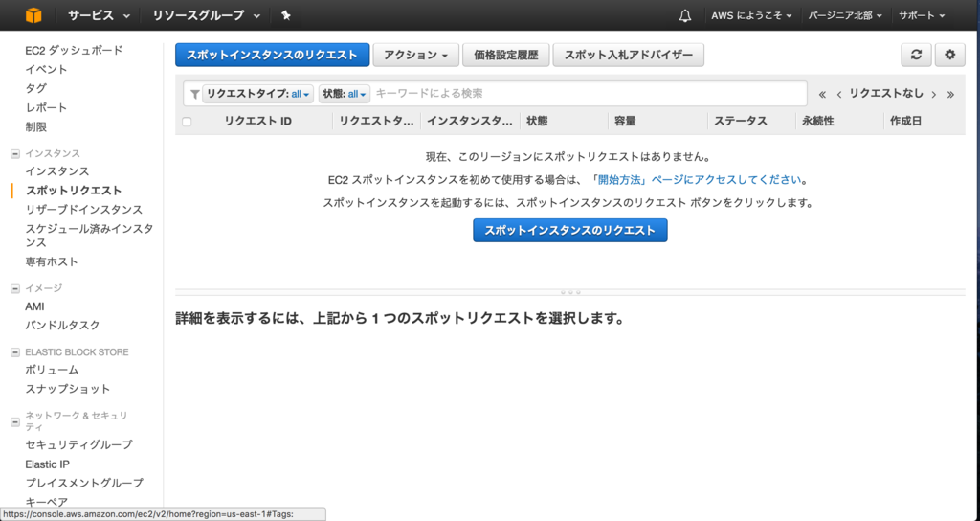
Task: Open table settings gear
Action: (x=950, y=55)
